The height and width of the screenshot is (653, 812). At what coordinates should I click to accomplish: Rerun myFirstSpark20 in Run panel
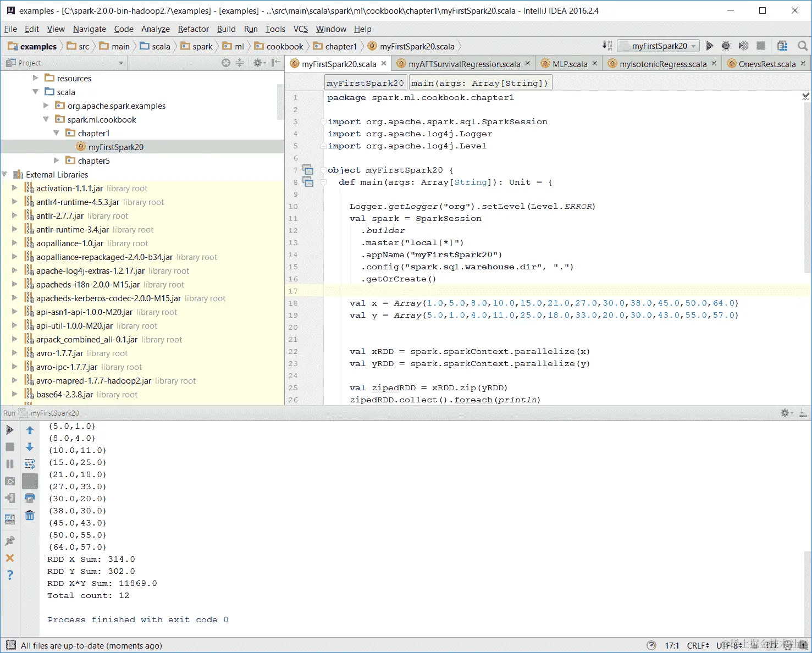(x=10, y=430)
